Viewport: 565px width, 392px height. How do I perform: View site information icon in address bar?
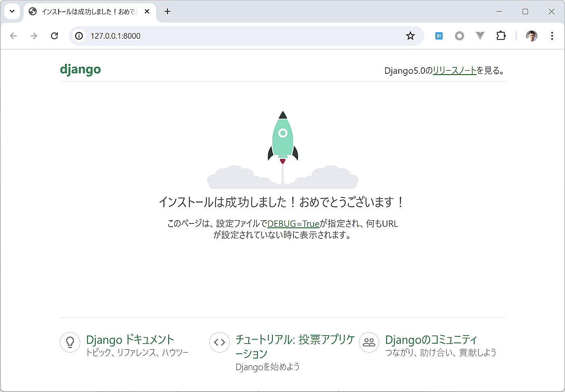pos(79,36)
